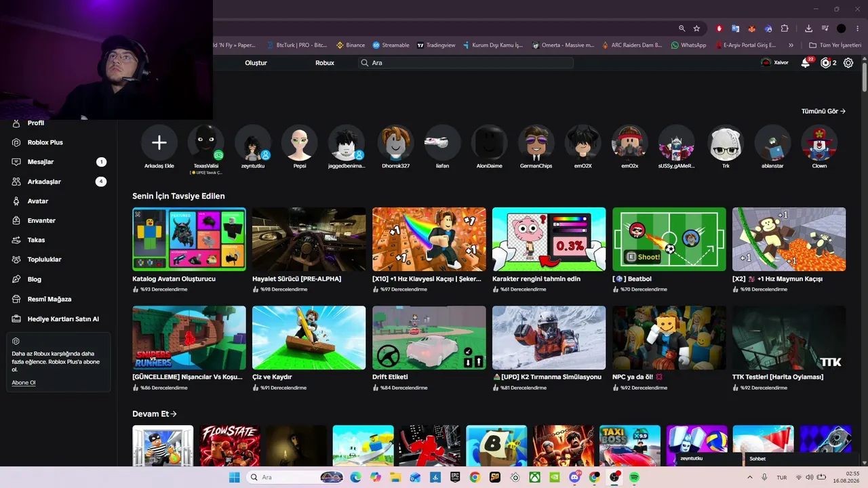Click the Roblox Plus sidebar icon
This screenshot has height=488, width=868.
[x=16, y=142]
